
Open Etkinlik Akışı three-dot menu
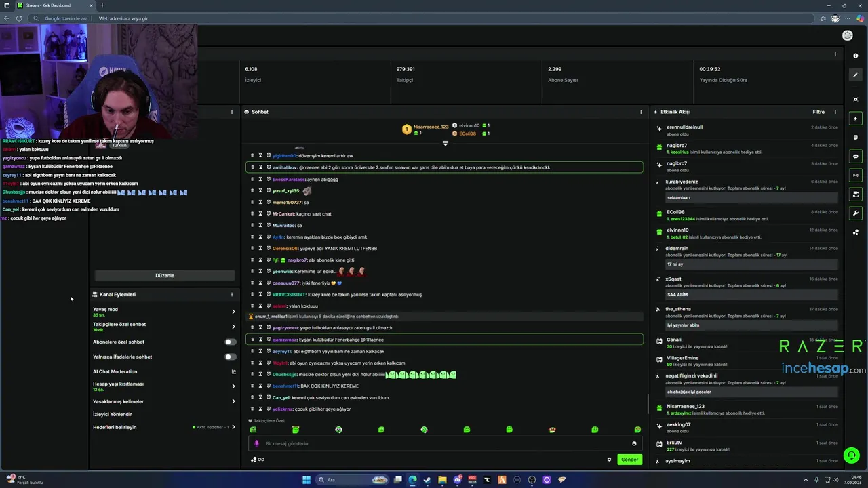[835, 112]
